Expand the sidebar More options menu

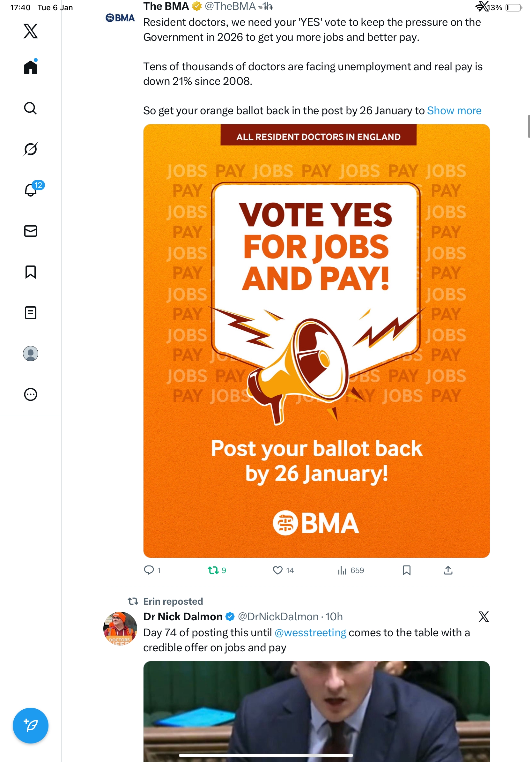tap(31, 394)
